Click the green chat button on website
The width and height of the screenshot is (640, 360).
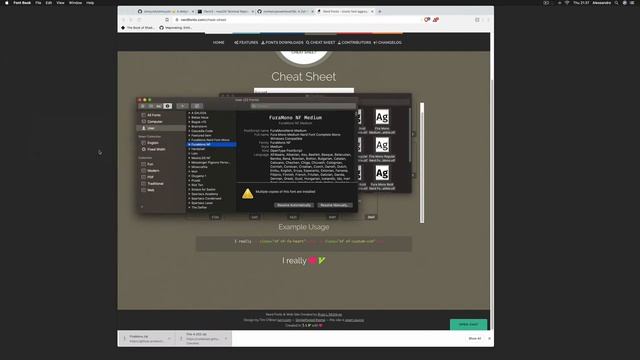tap(469, 324)
